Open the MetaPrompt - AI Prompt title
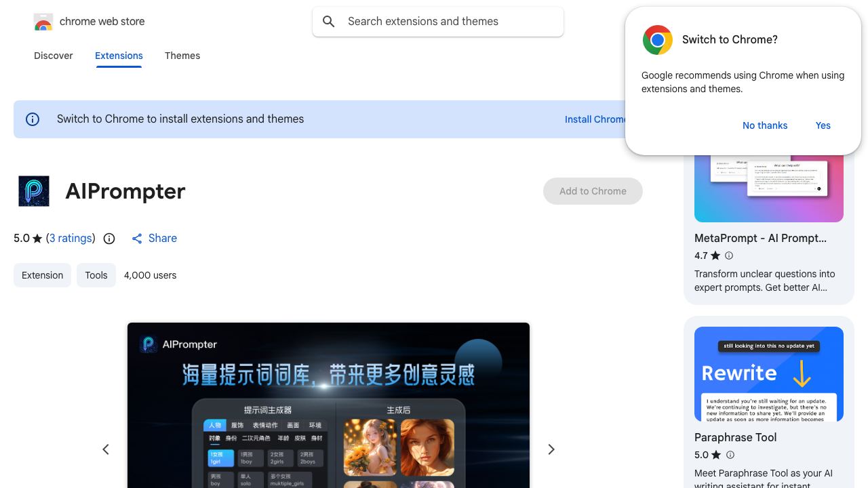 click(x=760, y=239)
